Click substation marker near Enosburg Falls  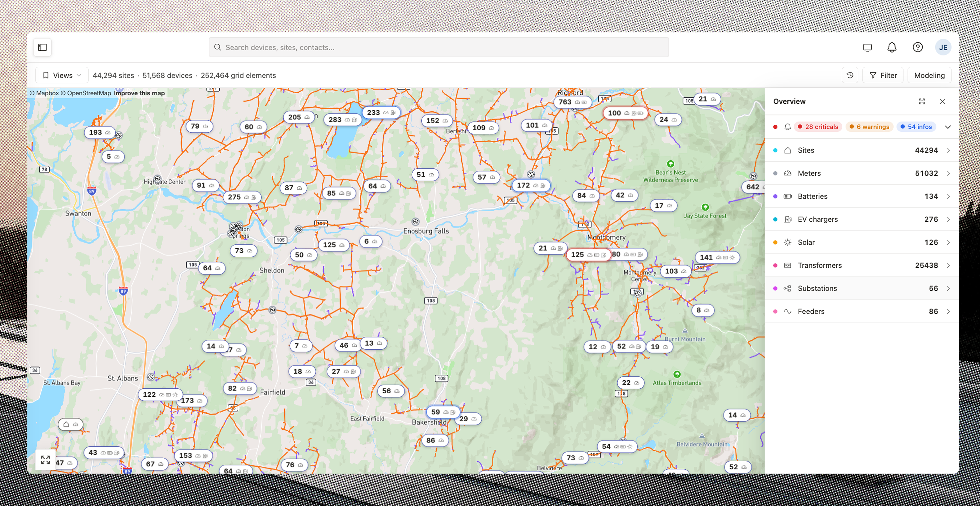(x=415, y=222)
